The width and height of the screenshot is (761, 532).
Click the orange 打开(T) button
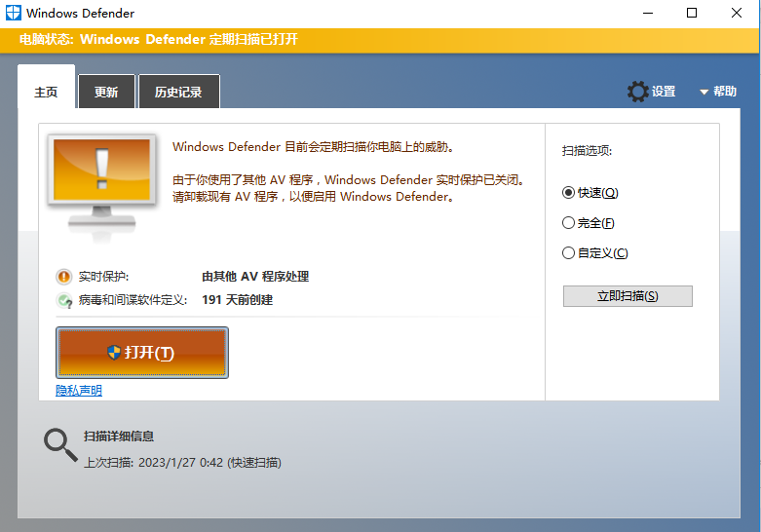pyautogui.click(x=142, y=353)
